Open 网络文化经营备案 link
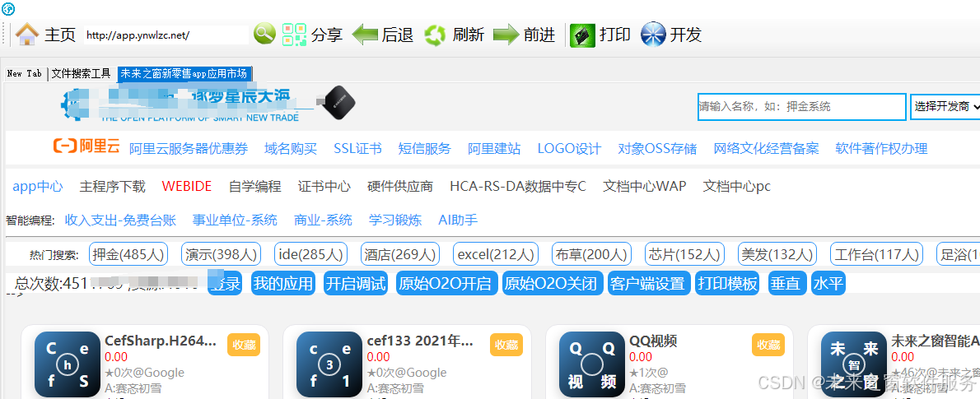 coord(766,149)
